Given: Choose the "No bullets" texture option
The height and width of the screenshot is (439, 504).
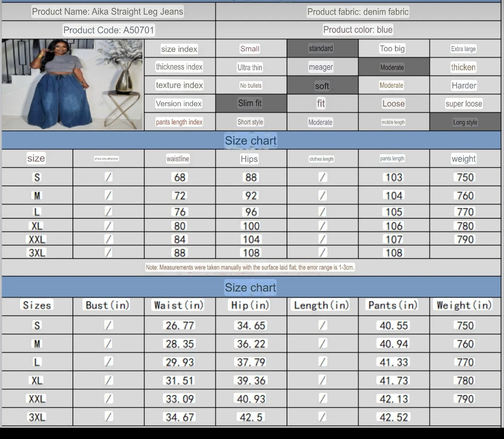Looking at the screenshot, I should pyautogui.click(x=251, y=85).
